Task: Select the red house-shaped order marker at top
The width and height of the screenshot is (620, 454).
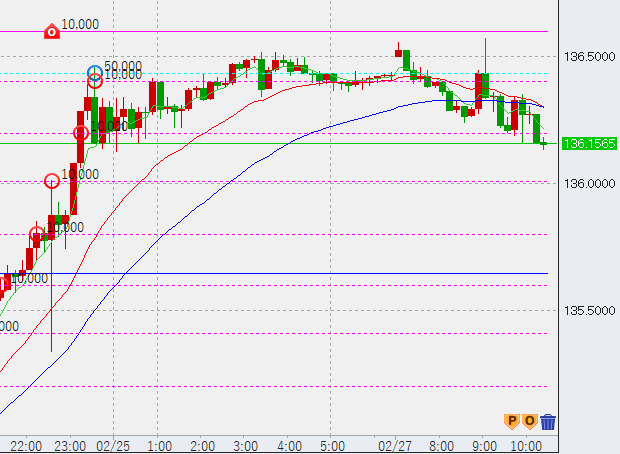Action: click(x=52, y=32)
